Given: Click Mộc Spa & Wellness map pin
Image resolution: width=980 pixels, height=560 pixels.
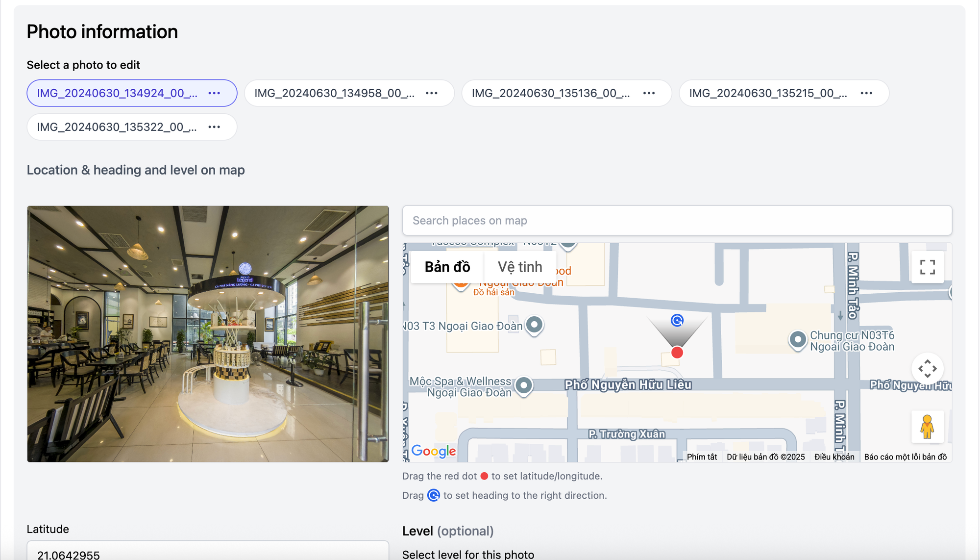Looking at the screenshot, I should pyautogui.click(x=523, y=385).
